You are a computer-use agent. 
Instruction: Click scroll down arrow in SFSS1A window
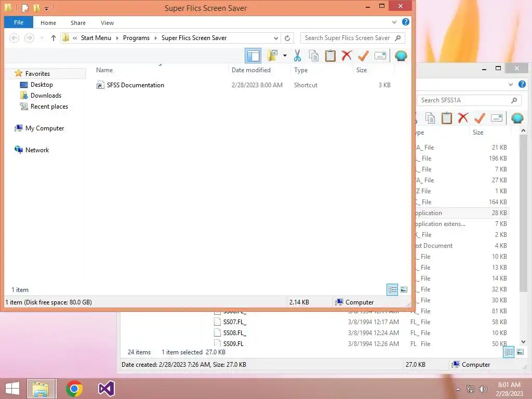pyautogui.click(x=523, y=342)
